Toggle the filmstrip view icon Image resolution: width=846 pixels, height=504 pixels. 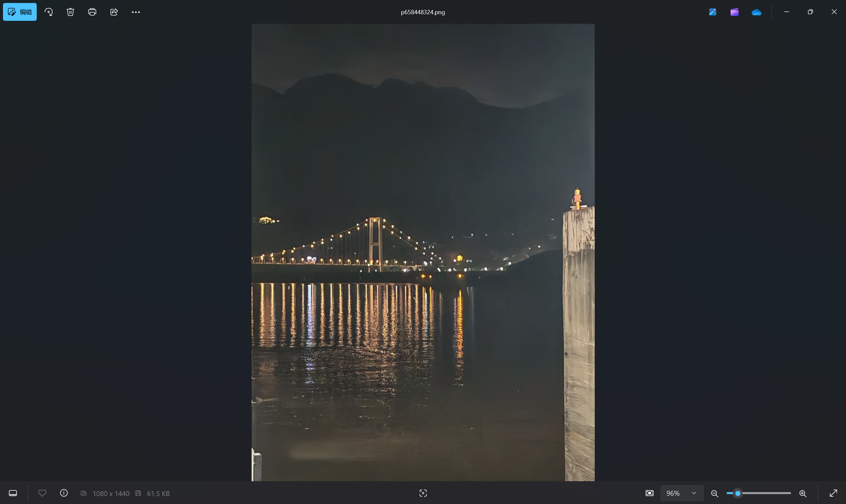pos(13,493)
